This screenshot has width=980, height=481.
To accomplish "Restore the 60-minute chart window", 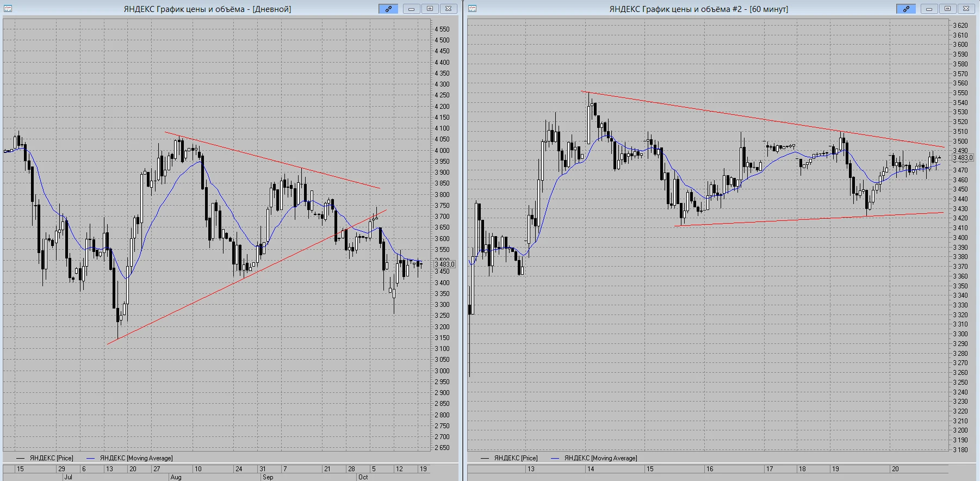I will [948, 9].
